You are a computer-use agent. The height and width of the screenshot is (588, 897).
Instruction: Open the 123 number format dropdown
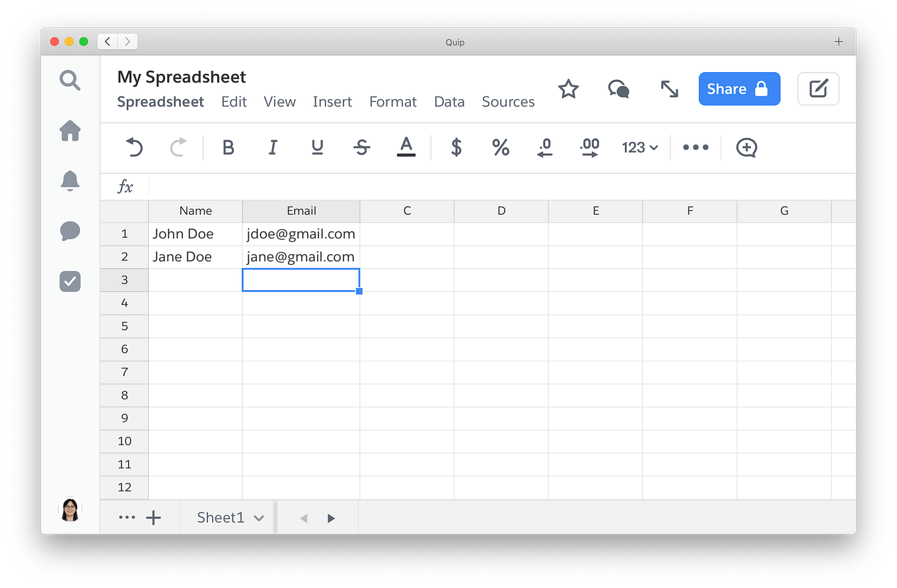[639, 147]
